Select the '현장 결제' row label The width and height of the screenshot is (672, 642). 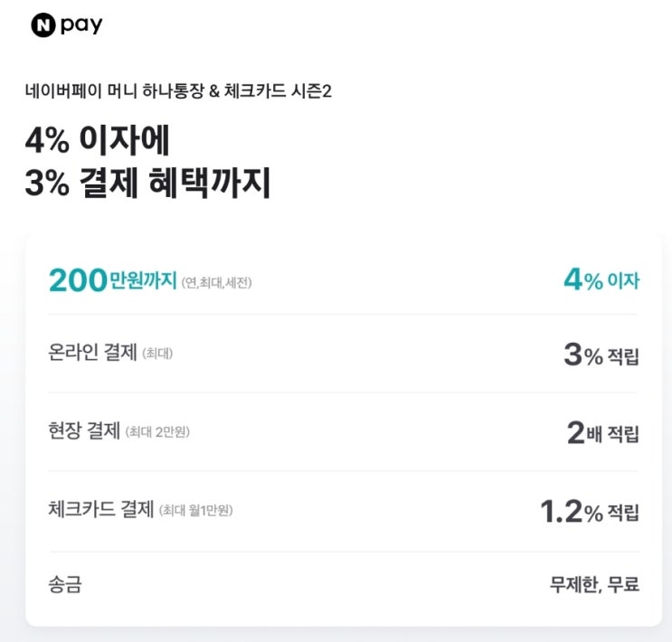pyautogui.click(x=84, y=430)
